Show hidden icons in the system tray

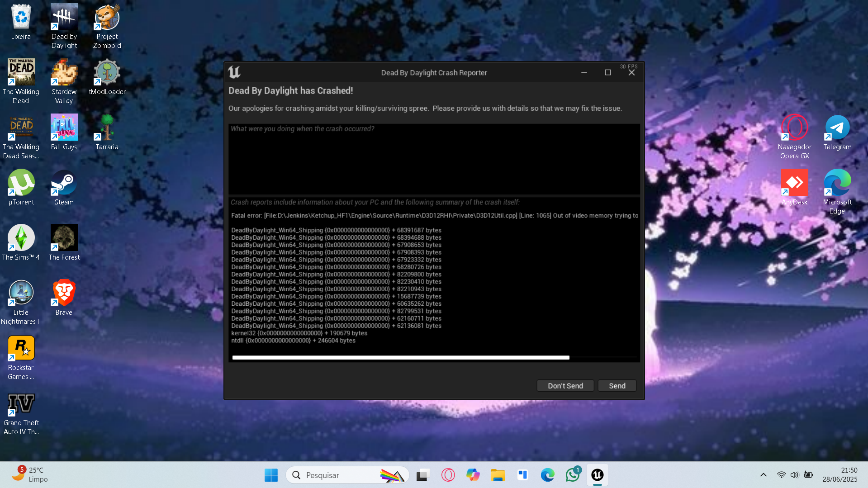764,475
